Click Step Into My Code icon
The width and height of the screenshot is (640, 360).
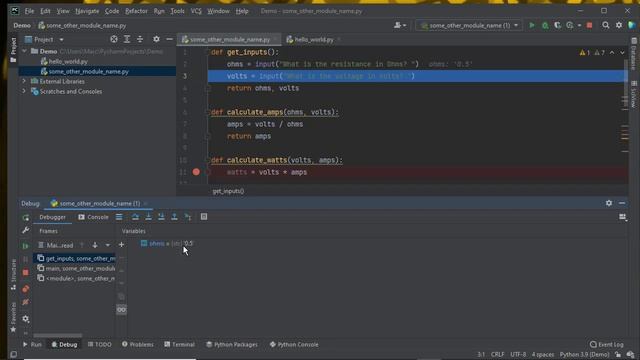point(161,217)
